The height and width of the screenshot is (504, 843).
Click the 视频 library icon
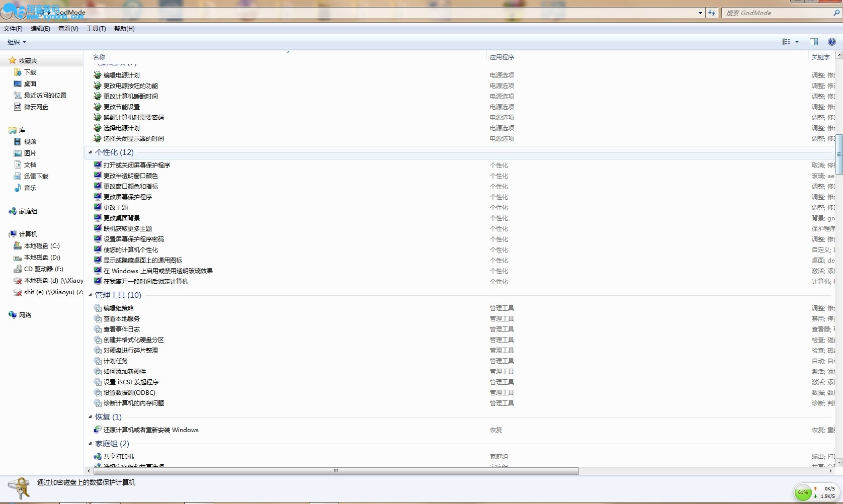[x=18, y=141]
